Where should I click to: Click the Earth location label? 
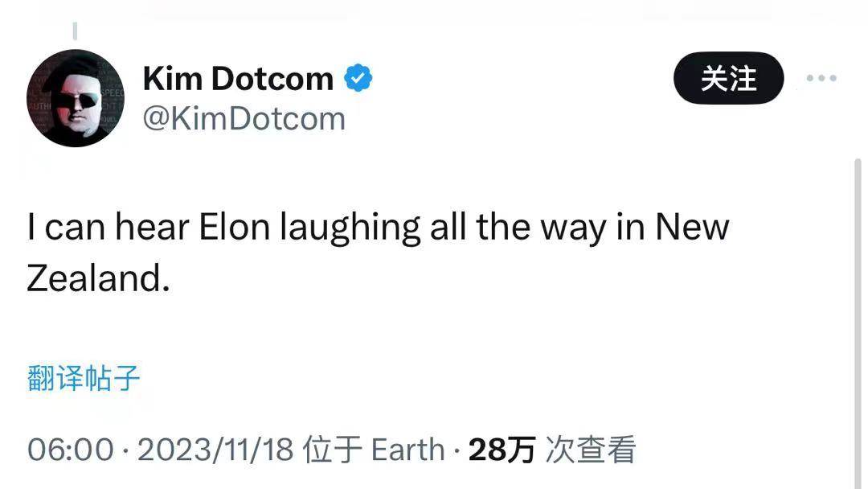tap(408, 449)
